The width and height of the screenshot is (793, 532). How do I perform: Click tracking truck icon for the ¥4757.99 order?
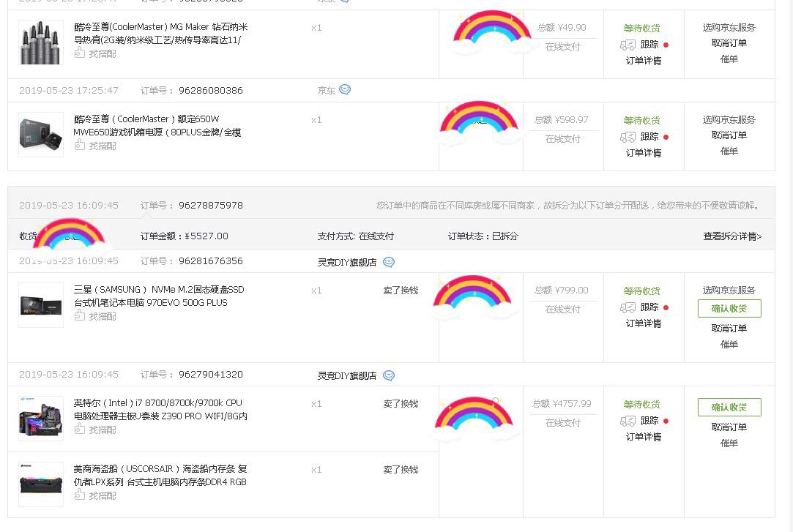coord(628,421)
